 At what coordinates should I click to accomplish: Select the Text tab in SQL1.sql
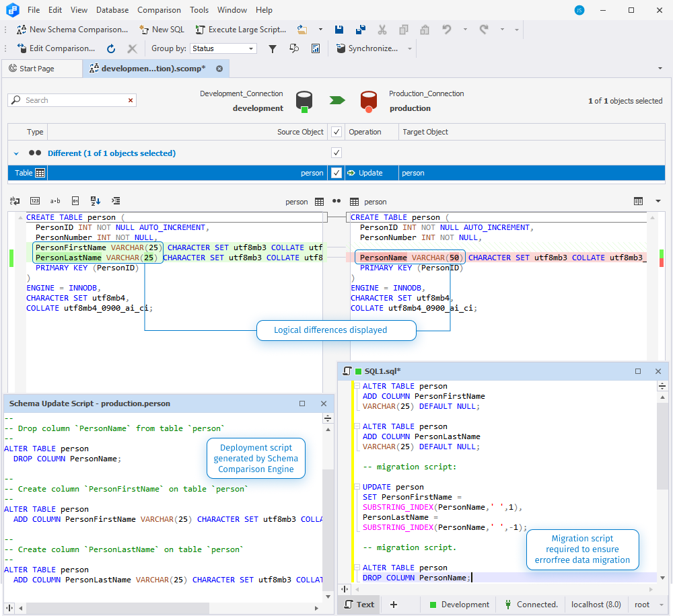[x=359, y=605]
